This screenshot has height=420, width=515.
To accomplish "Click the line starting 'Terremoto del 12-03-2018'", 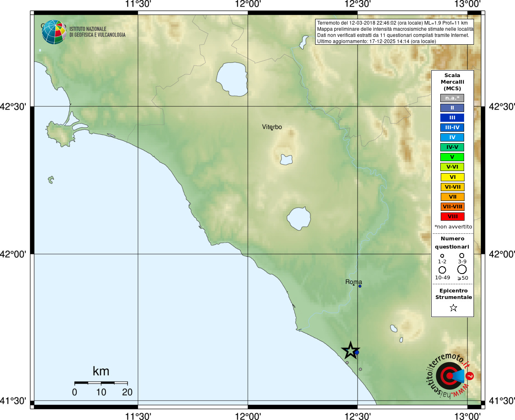I will pyautogui.click(x=392, y=23).
